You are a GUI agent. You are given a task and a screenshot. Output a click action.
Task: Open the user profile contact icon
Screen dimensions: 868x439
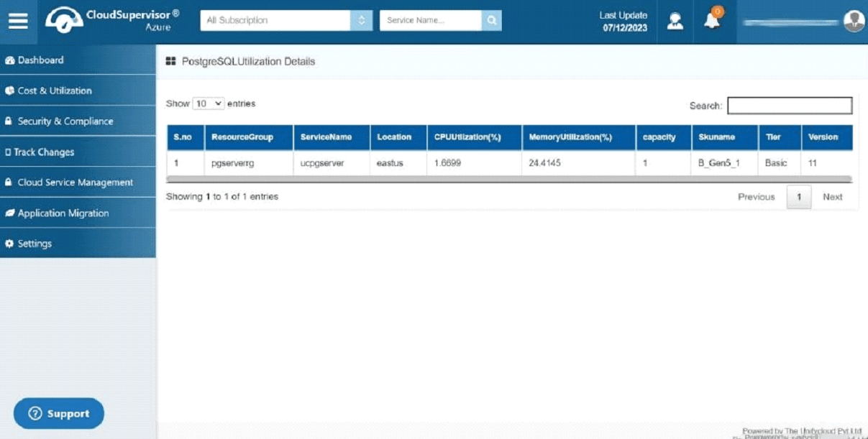click(675, 22)
